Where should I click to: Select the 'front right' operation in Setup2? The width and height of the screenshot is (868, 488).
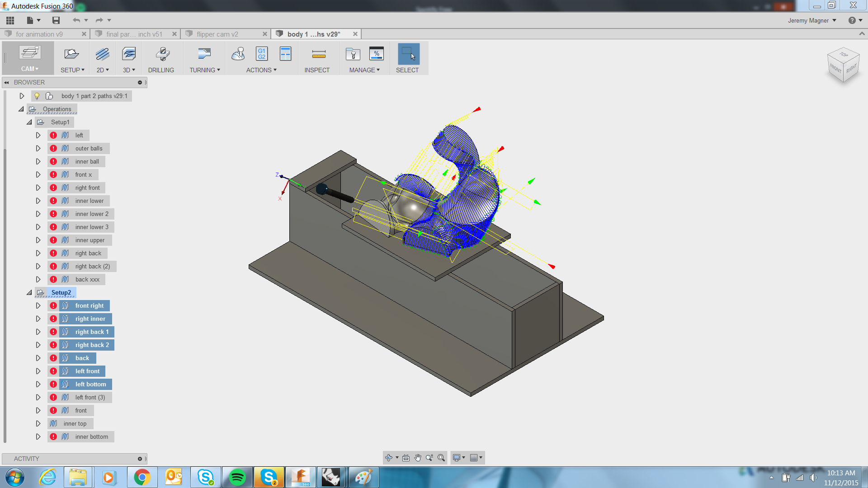(x=90, y=305)
